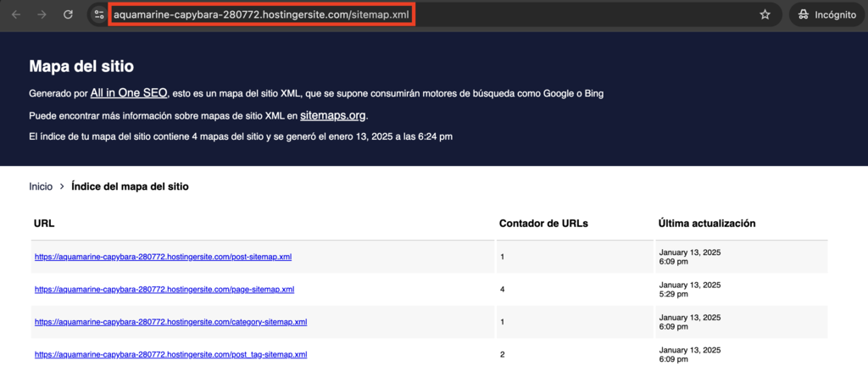Open the All in One SEO link
Screen dimensions: 868x377
coord(128,93)
